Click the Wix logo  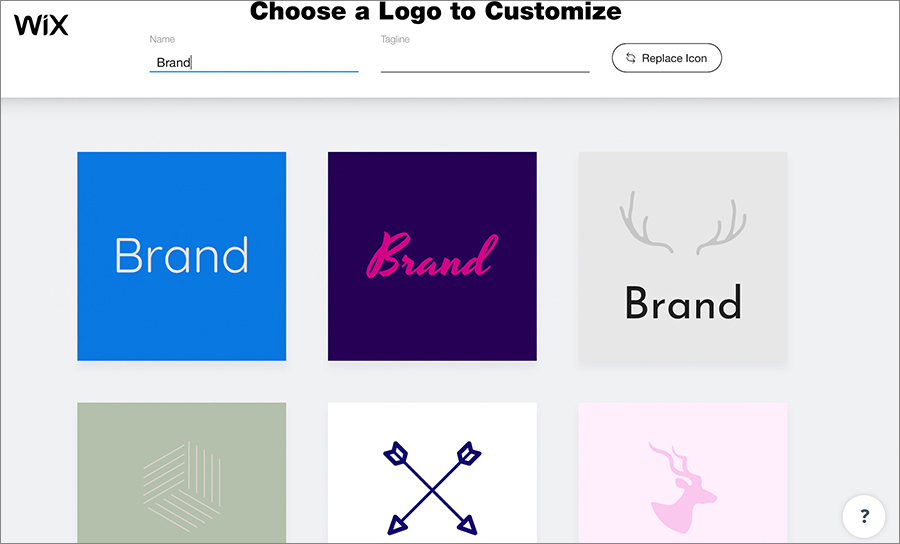pos(41,25)
